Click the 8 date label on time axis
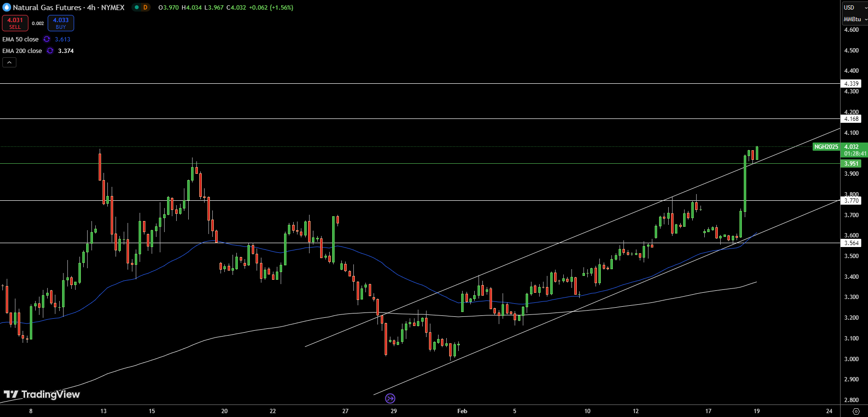The height and width of the screenshot is (417, 868). point(31,411)
